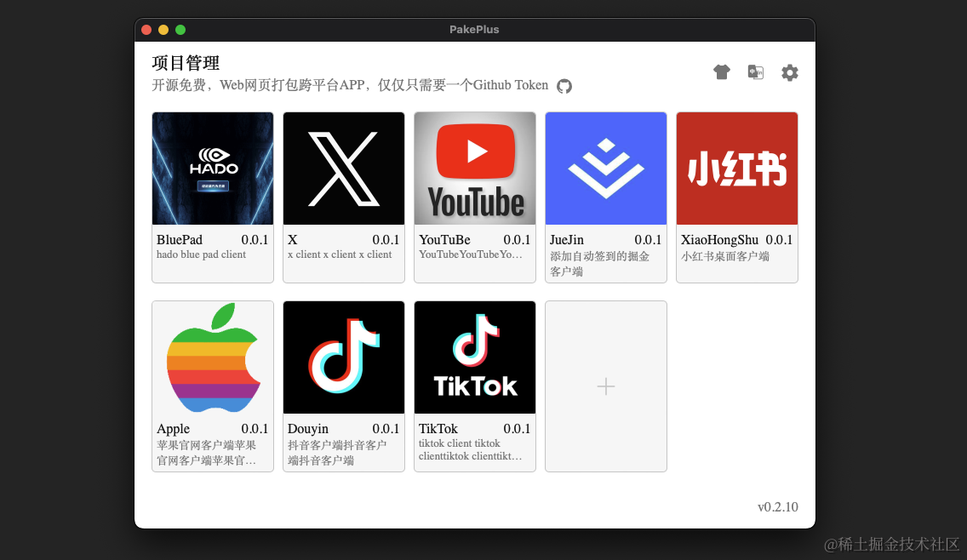Select the Douyin project name

tap(308, 429)
